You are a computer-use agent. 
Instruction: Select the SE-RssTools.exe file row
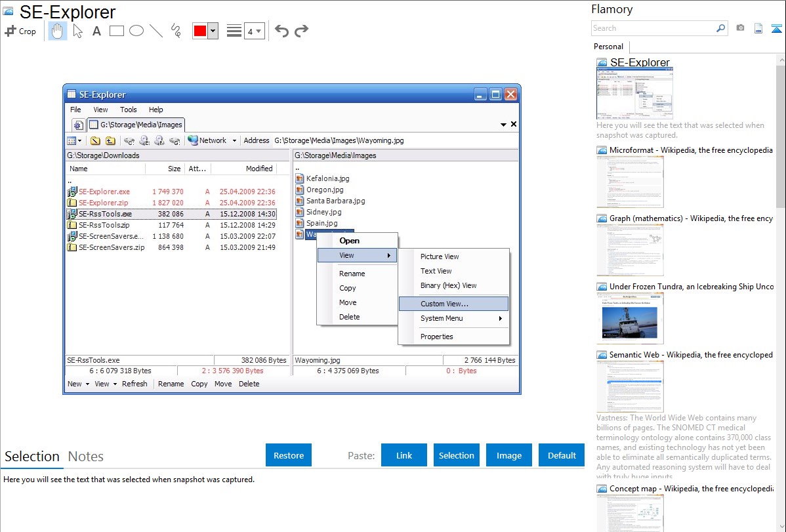(x=171, y=214)
